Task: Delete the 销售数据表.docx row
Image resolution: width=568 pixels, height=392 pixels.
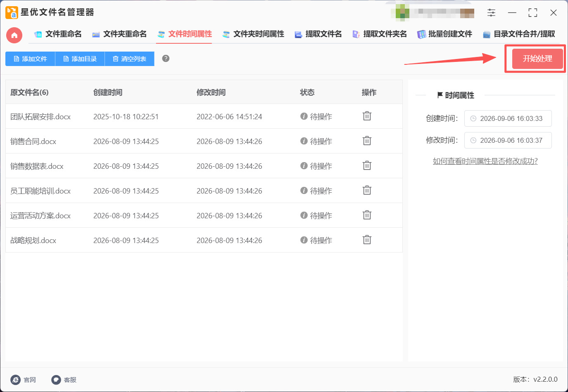Action: 367,165
